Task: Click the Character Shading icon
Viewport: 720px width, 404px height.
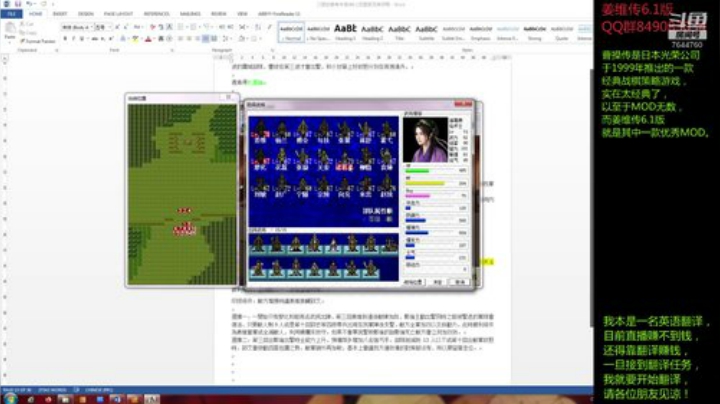Action: [x=161, y=39]
